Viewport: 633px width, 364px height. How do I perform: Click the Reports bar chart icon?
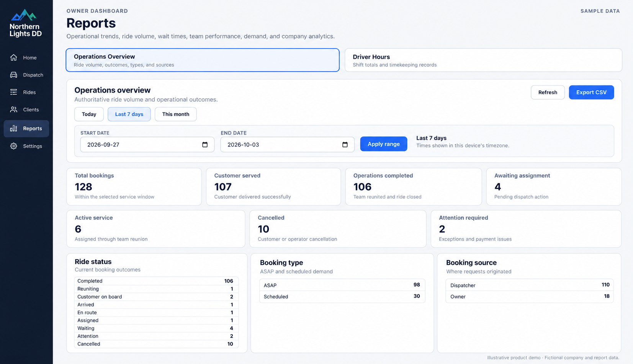[x=14, y=128]
